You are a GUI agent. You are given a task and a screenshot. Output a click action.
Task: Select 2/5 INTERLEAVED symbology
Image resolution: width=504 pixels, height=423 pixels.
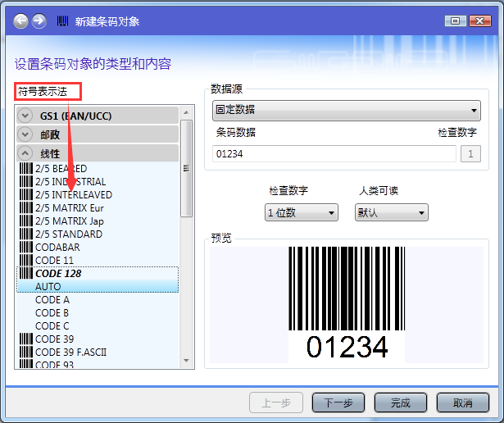(74, 195)
